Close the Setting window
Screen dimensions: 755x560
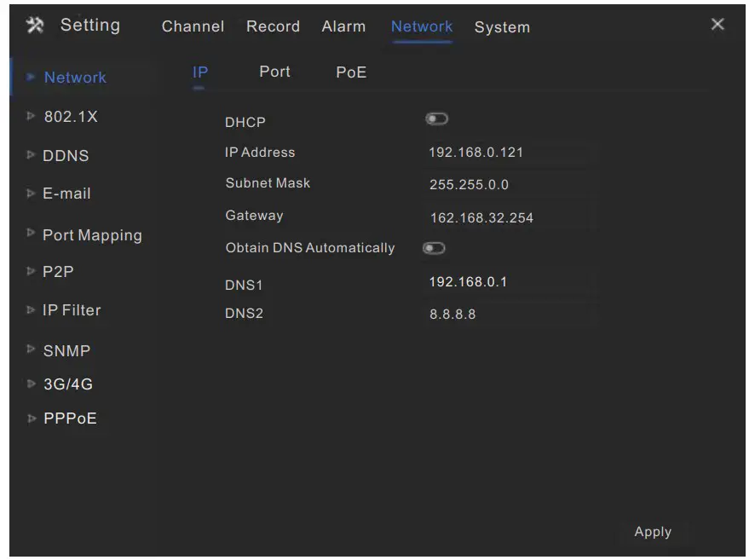(718, 25)
